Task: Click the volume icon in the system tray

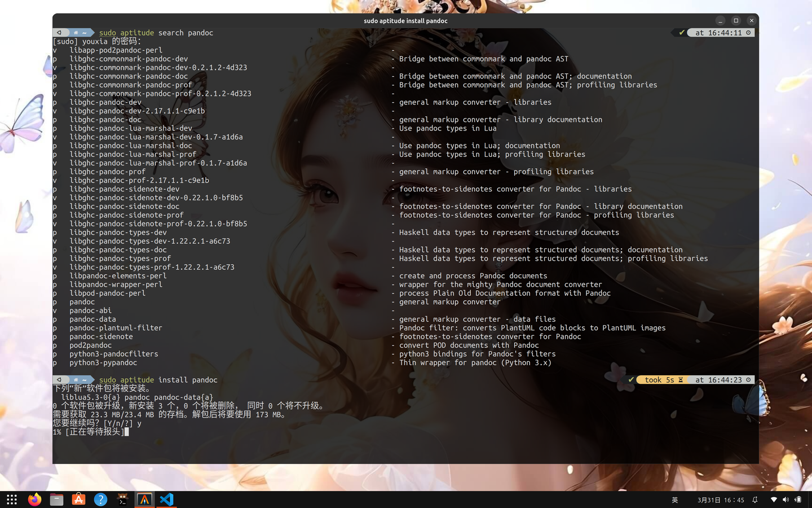Action: 785,500
